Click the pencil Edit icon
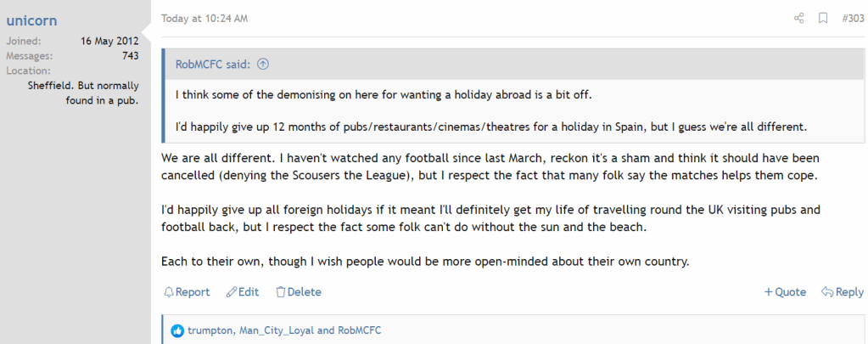The height and width of the screenshot is (344, 868). (232, 292)
